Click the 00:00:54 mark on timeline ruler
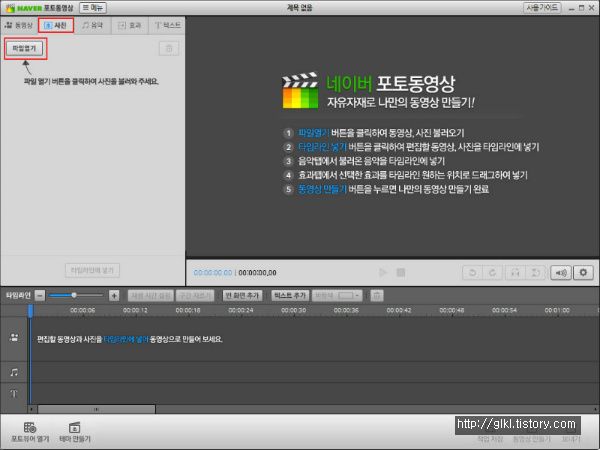The width and height of the screenshot is (600, 450). point(504,310)
